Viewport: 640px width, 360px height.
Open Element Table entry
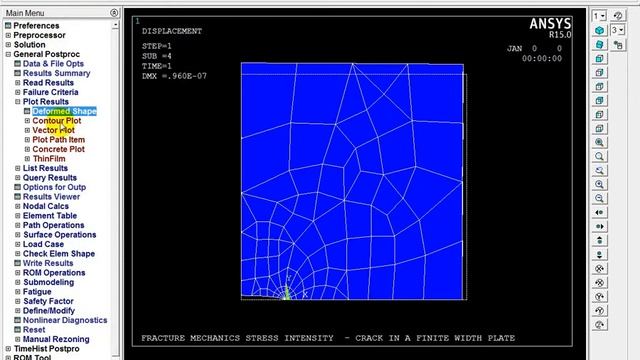50,216
